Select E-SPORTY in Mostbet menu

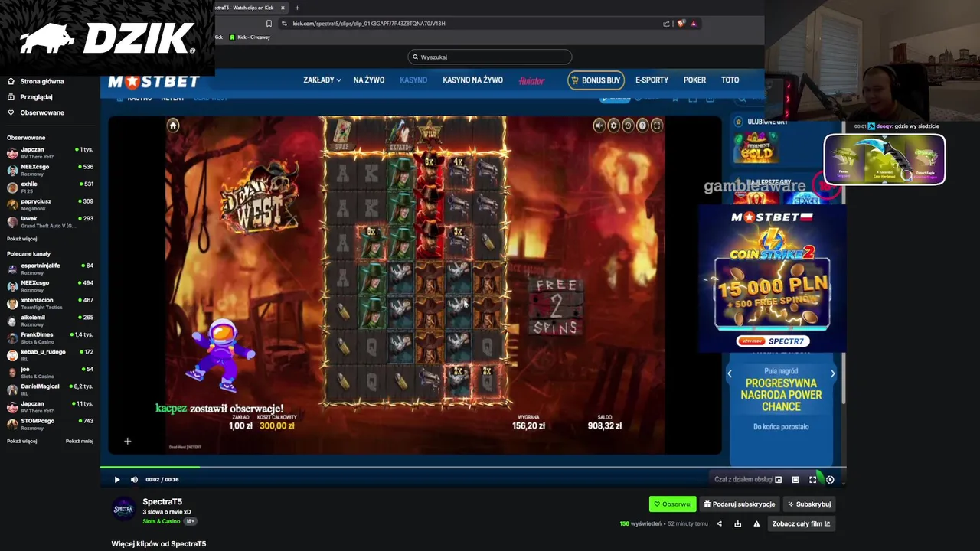(652, 80)
